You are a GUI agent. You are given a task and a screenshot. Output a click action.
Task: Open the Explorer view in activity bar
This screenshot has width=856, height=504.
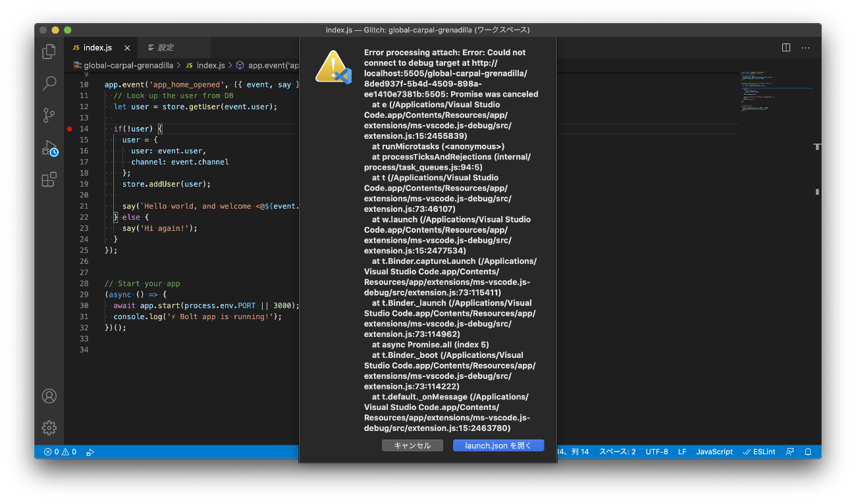click(49, 51)
